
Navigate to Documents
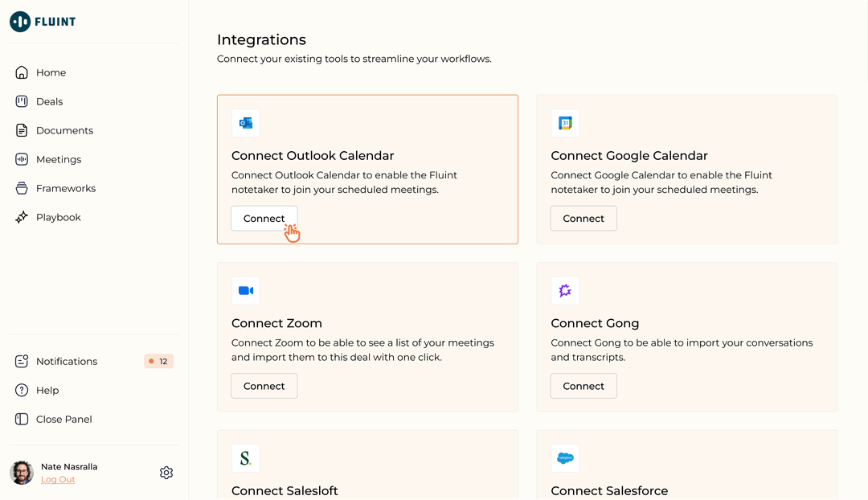[64, 130]
